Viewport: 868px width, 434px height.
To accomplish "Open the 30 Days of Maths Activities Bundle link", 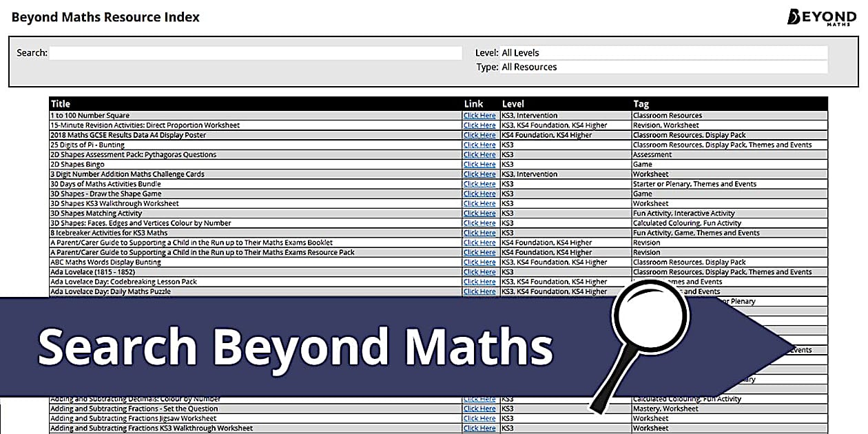I will (x=479, y=184).
